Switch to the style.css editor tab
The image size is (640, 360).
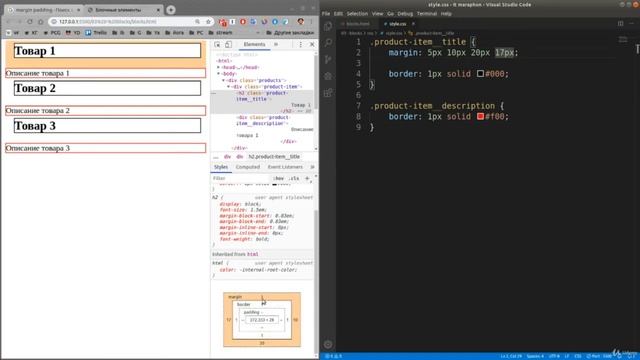398,24
